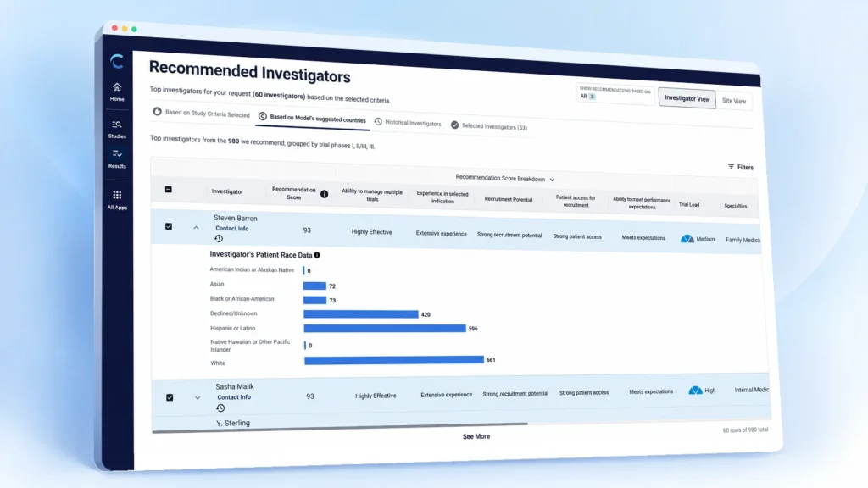Viewport: 868px width, 488px height.
Task: Click the 60 rows of 980 total text
Action: (745, 430)
